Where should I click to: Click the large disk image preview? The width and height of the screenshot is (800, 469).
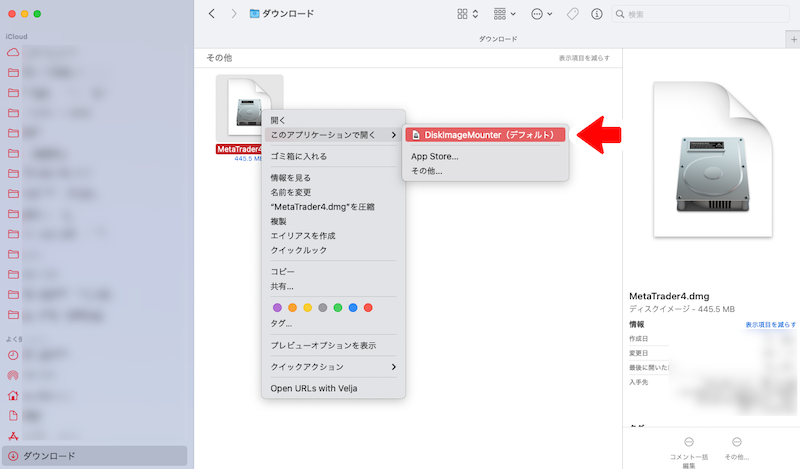(713, 159)
